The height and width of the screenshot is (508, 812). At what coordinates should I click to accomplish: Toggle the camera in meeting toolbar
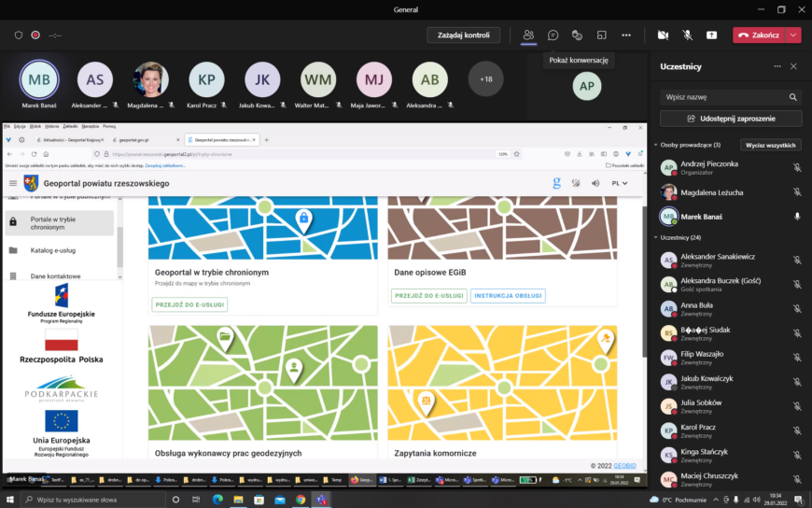click(x=663, y=35)
